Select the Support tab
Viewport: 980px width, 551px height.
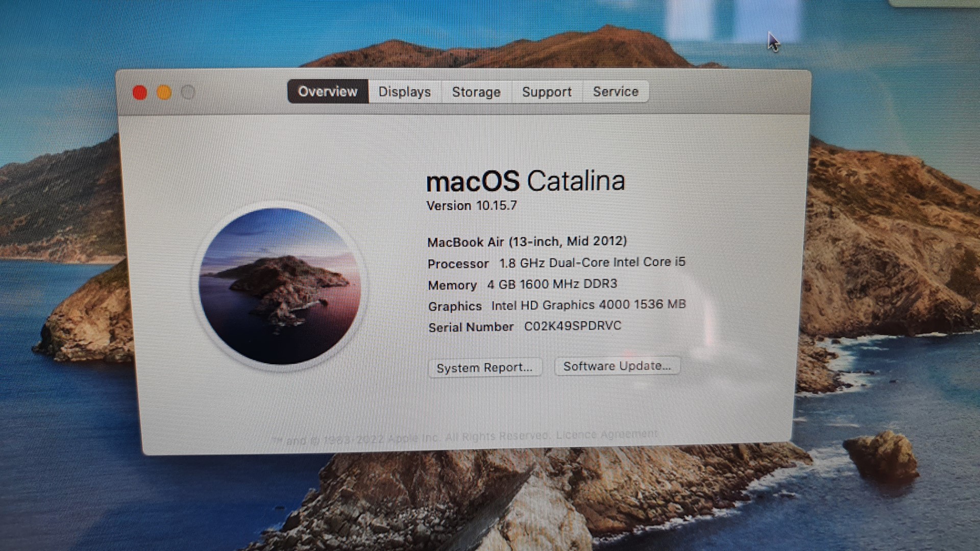click(x=547, y=92)
